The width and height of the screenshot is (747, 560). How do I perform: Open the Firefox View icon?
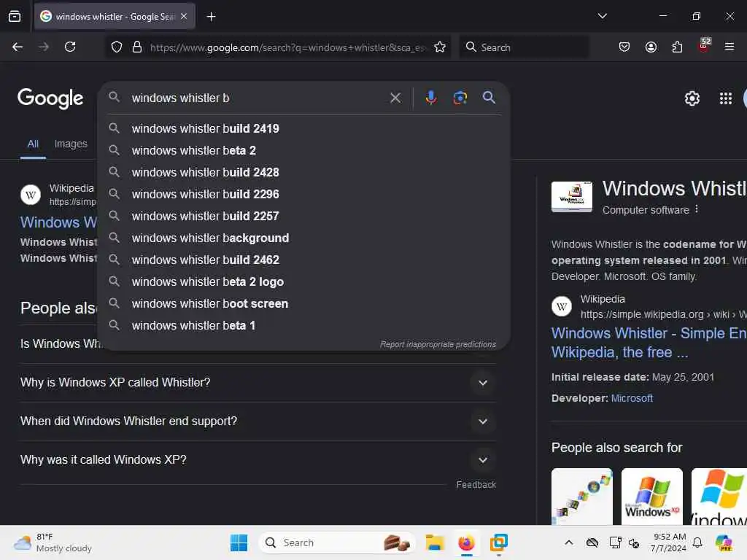click(15, 16)
